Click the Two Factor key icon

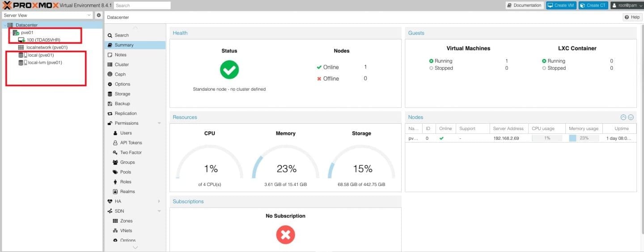[115, 153]
